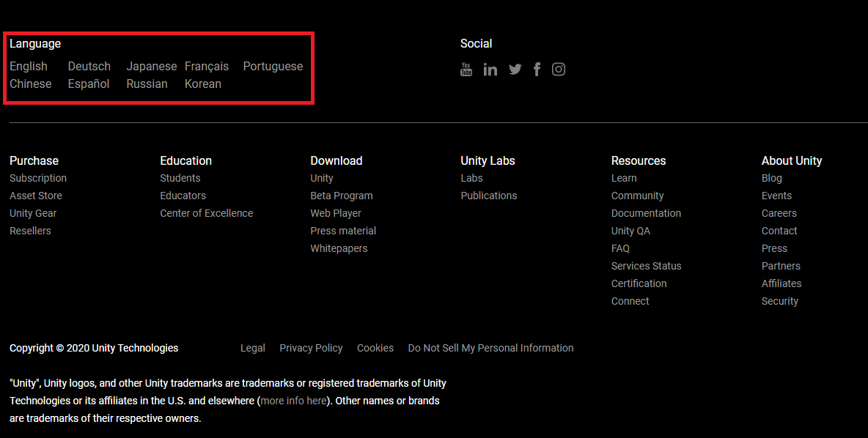Image resolution: width=868 pixels, height=438 pixels.
Task: Go to Asset Store link
Action: pos(35,196)
